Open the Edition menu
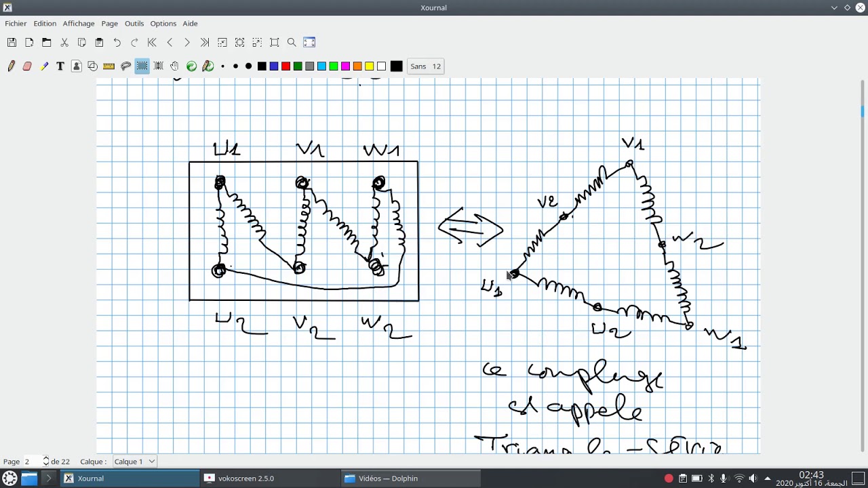Viewport: 868px width, 488px height. tap(45, 24)
